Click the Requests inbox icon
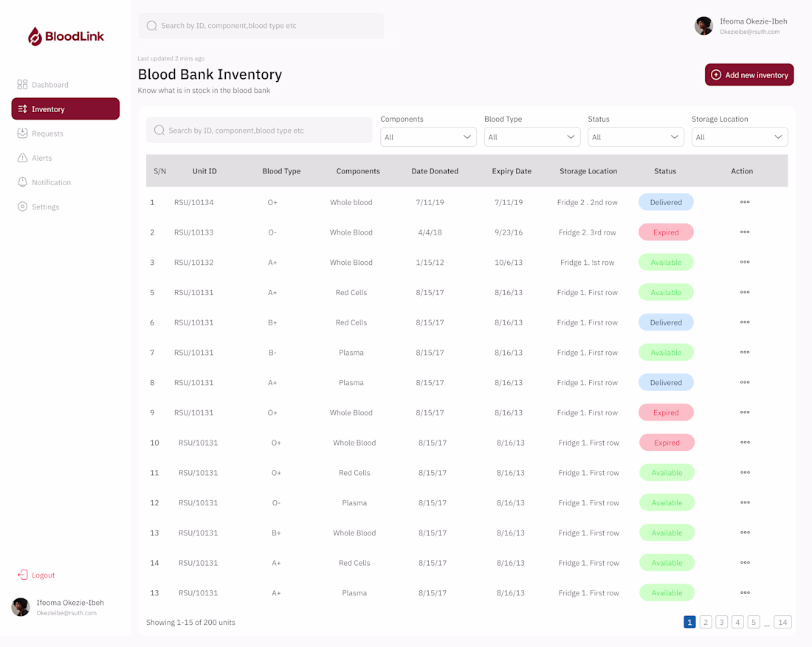Image resolution: width=812 pixels, height=647 pixels. (22, 133)
